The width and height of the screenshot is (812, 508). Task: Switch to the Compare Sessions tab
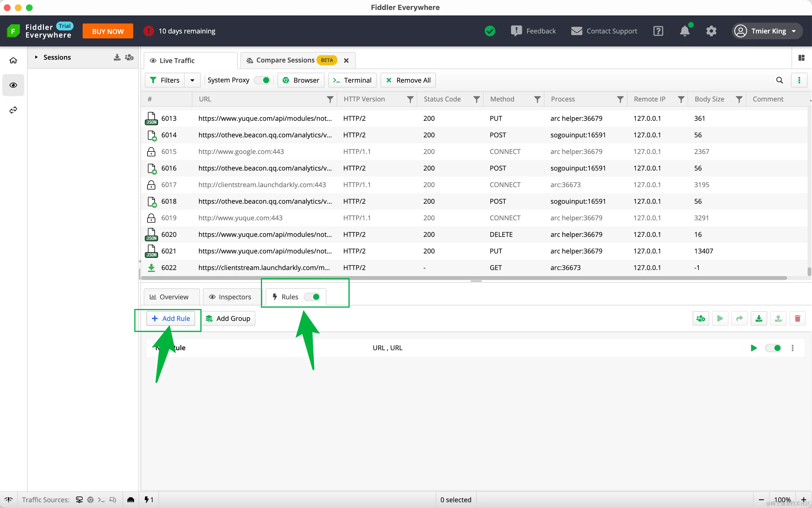(x=285, y=60)
